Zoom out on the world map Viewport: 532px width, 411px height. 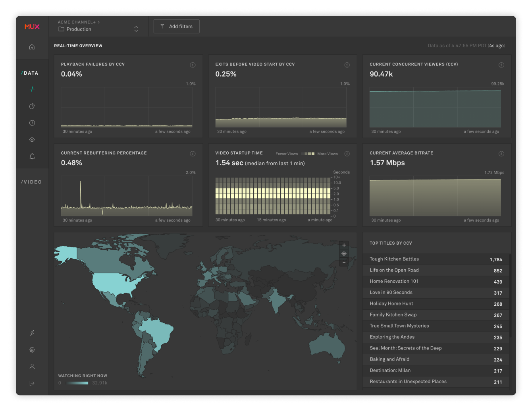coord(344,262)
